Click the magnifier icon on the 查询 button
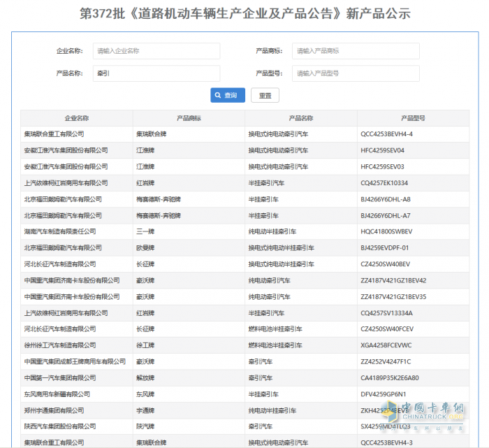Image resolution: width=489 pixels, height=448 pixels. pos(217,96)
